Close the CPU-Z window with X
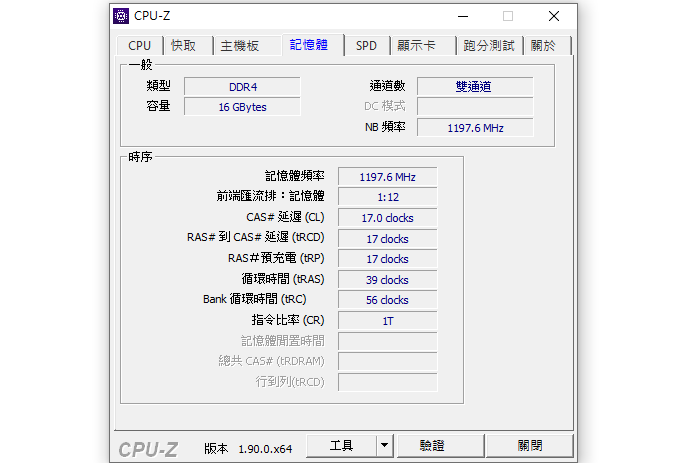 point(554,16)
